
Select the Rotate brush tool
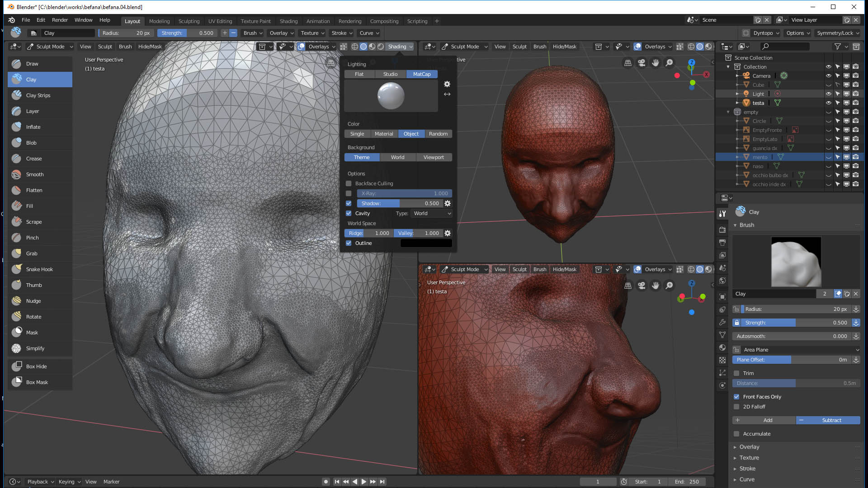click(40, 317)
